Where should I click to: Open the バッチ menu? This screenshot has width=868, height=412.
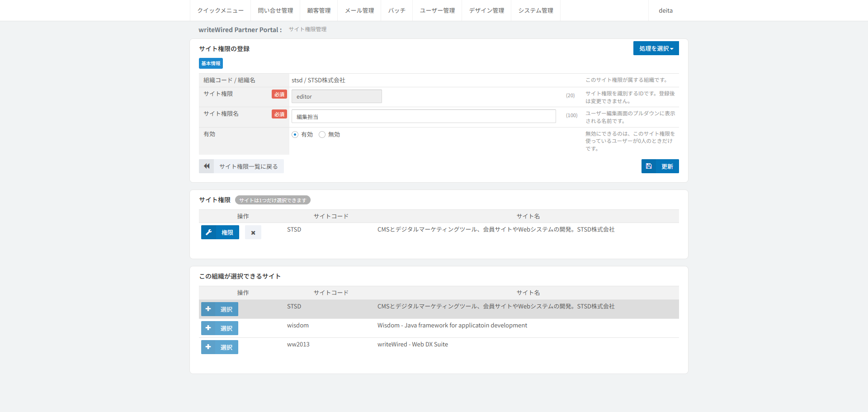click(x=396, y=10)
